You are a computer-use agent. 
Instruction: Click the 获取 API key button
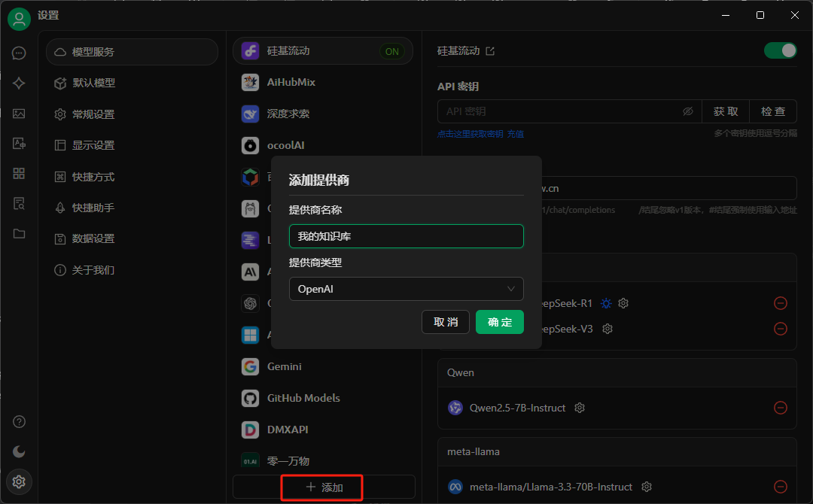click(726, 111)
